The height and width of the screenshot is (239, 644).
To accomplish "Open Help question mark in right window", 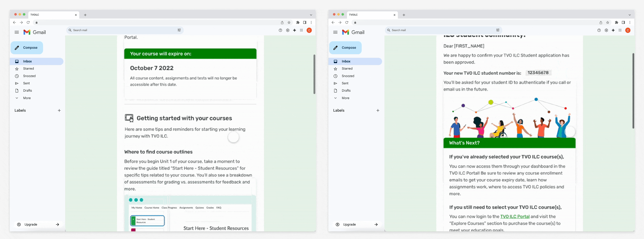I will [599, 30].
